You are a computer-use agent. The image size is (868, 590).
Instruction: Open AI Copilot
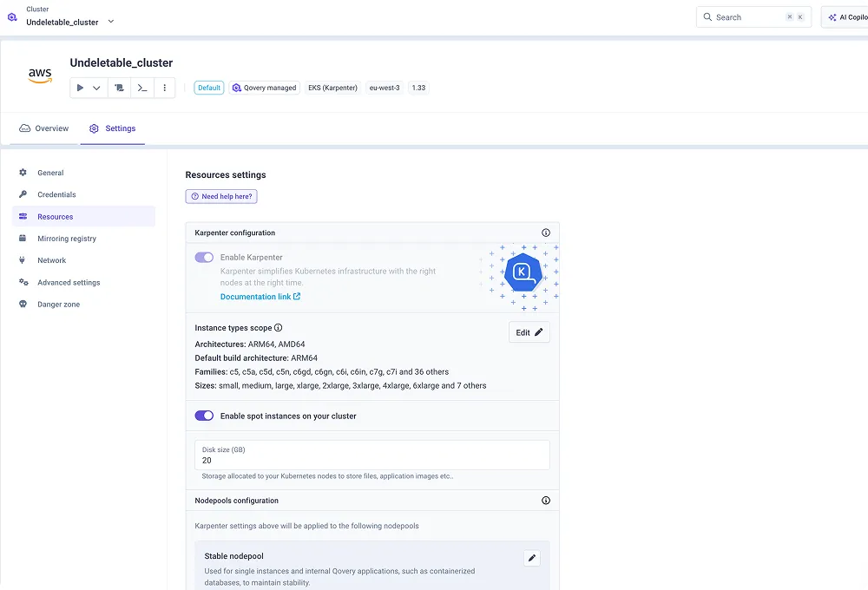click(845, 17)
